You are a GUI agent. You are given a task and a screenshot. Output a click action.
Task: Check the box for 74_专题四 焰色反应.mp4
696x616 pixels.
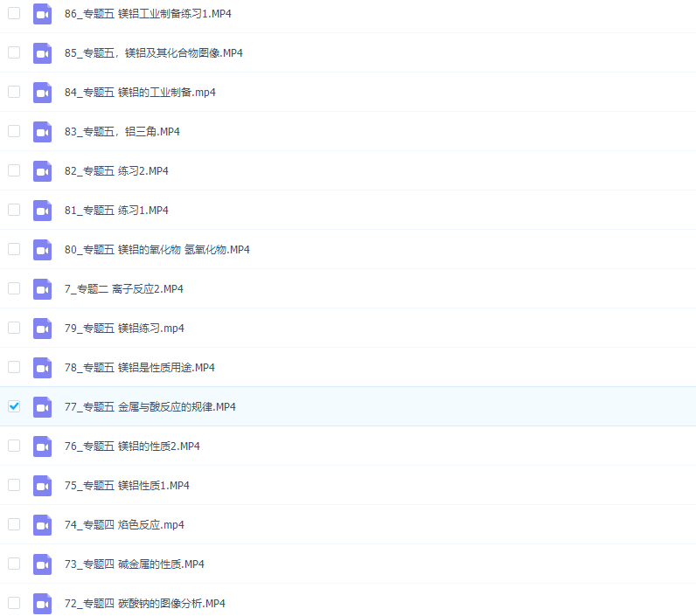click(x=14, y=524)
